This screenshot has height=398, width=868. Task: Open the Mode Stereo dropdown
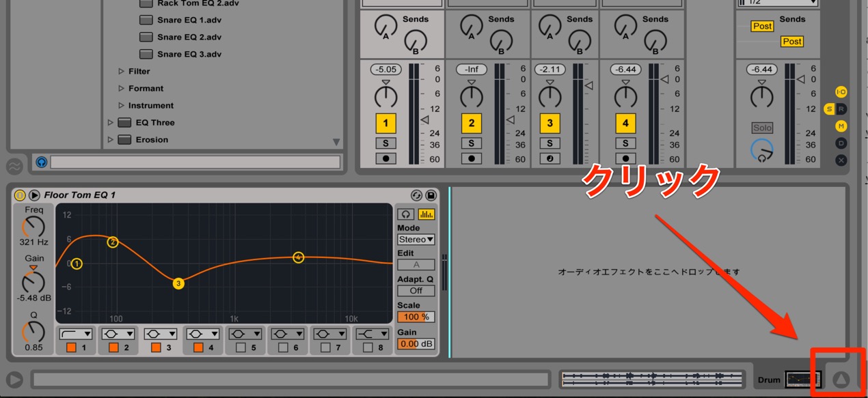(x=416, y=240)
